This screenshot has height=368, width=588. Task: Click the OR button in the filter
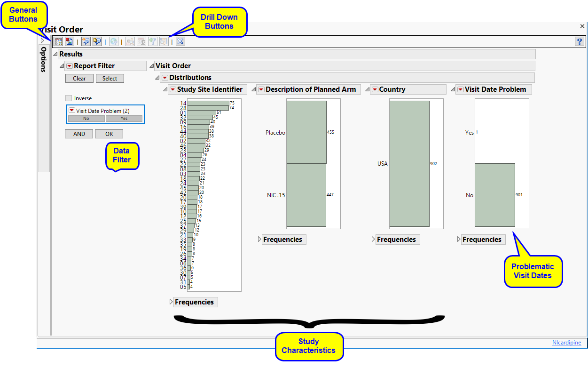[109, 134]
